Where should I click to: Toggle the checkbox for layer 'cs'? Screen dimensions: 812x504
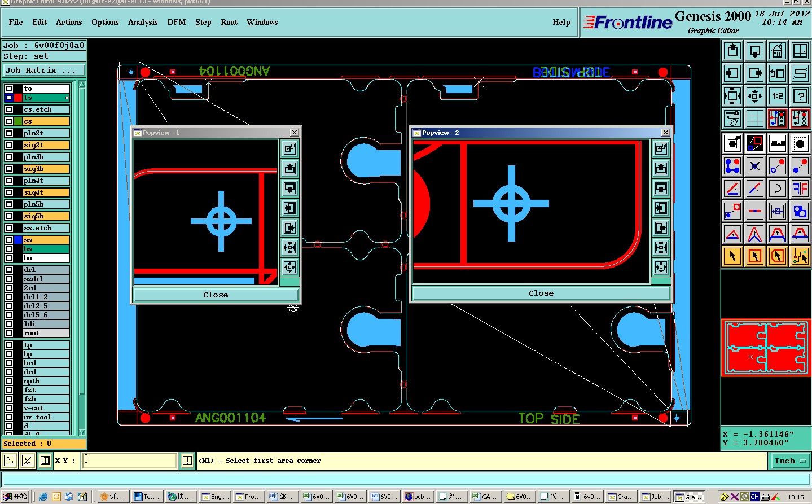(9, 121)
